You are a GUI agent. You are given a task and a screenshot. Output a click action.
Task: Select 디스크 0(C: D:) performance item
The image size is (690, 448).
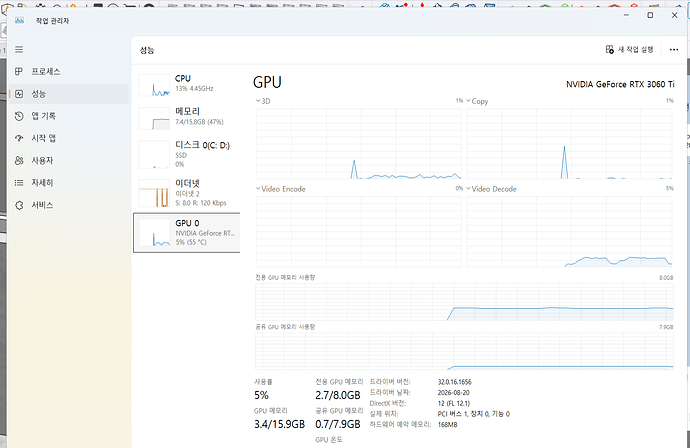coord(187,154)
